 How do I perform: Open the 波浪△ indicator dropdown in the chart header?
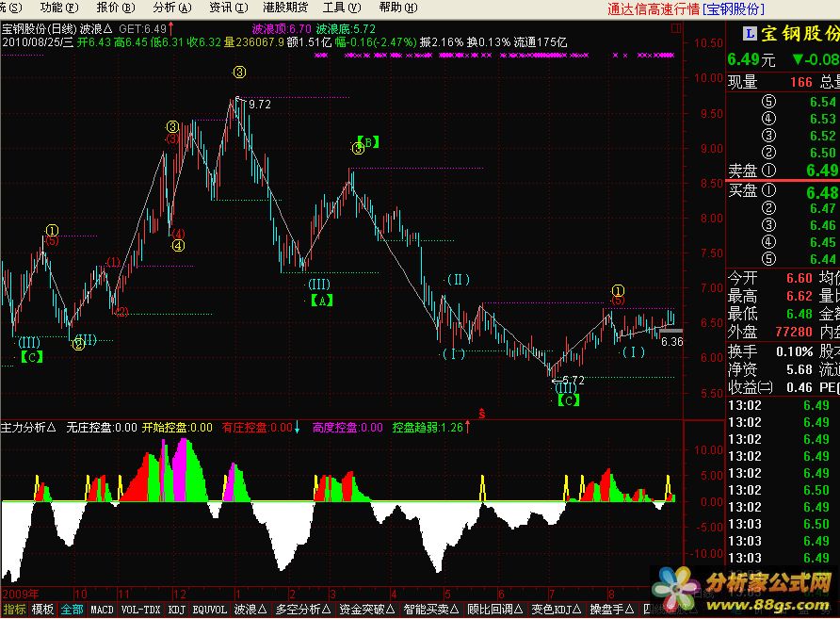click(x=96, y=28)
